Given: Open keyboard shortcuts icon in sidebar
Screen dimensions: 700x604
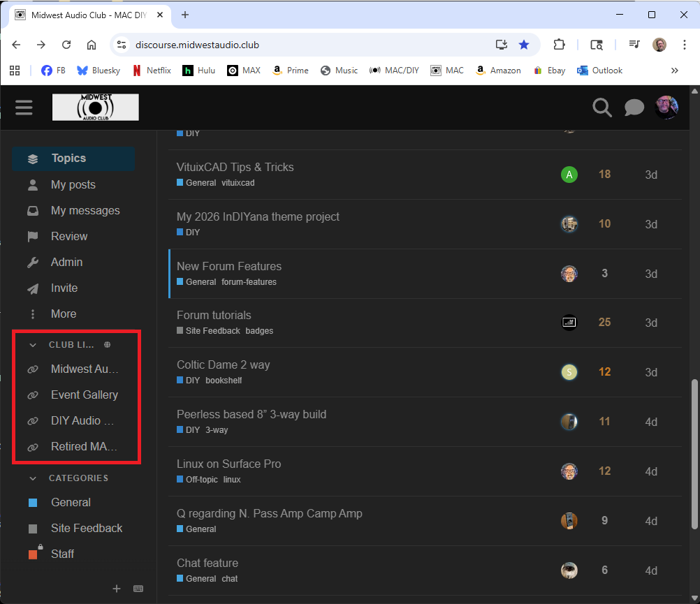Looking at the screenshot, I should (138, 589).
